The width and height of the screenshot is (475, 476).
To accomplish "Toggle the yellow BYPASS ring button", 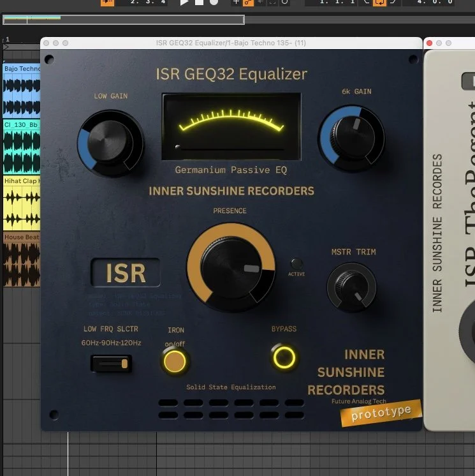I will pyautogui.click(x=284, y=357).
